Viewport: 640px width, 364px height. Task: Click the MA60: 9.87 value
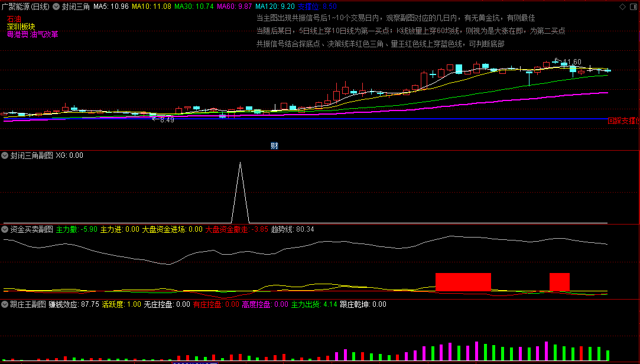click(x=234, y=7)
